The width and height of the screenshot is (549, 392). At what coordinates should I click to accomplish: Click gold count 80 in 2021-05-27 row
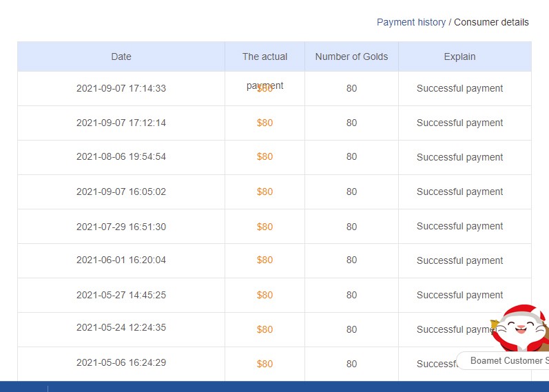[351, 295]
